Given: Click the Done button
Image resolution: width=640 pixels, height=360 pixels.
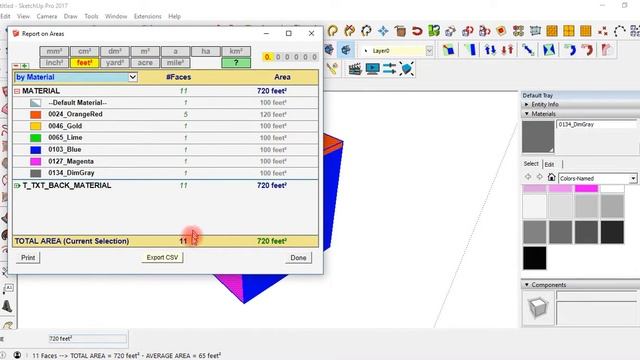Looking at the screenshot, I should (298, 258).
